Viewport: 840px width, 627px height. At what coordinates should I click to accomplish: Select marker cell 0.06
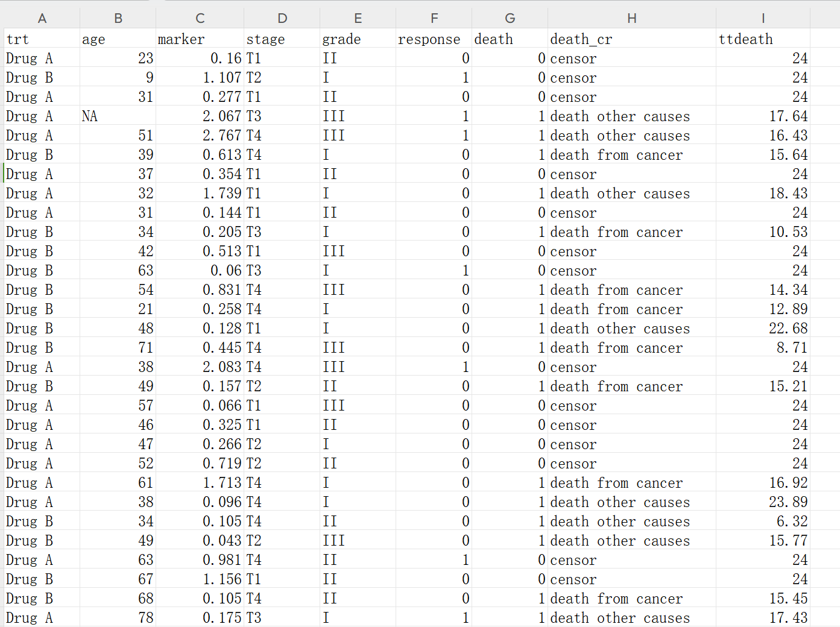coord(200,270)
